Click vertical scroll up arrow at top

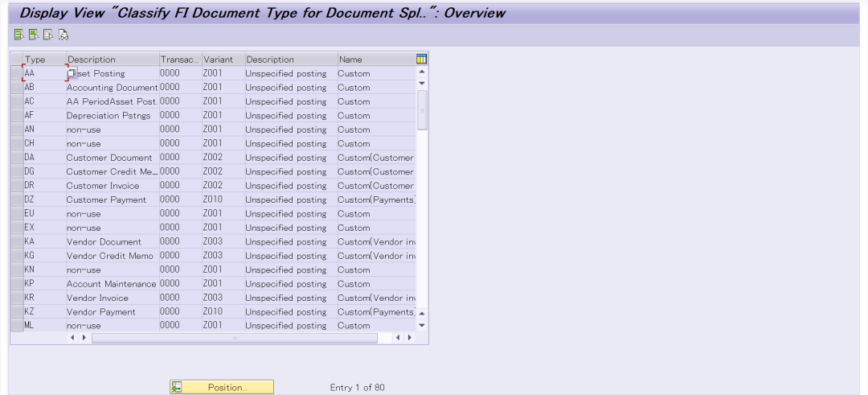422,72
